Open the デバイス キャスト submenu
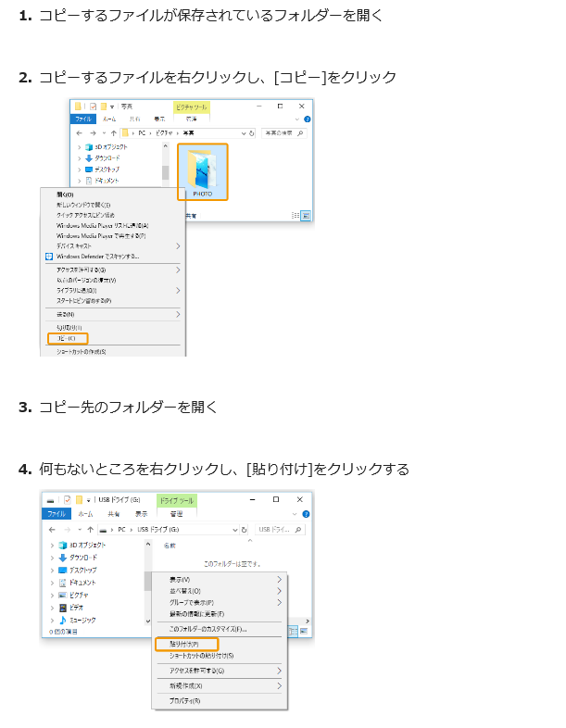 tap(113, 246)
